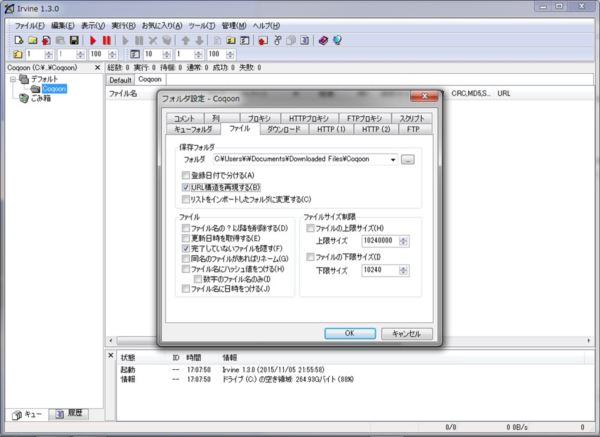The height and width of the screenshot is (437, 600).
Task: Switch to the HTTP (1) tab
Action: pyautogui.click(x=331, y=129)
